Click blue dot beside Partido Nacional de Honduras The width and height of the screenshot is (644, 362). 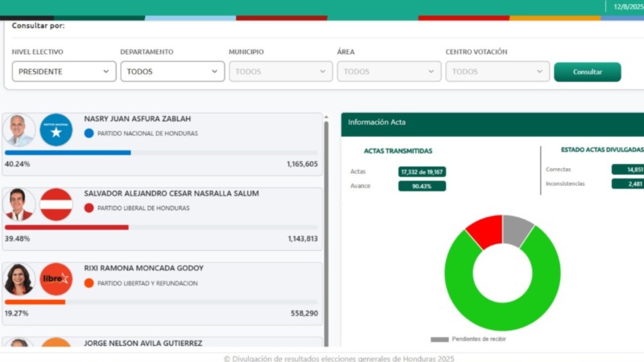coord(89,134)
